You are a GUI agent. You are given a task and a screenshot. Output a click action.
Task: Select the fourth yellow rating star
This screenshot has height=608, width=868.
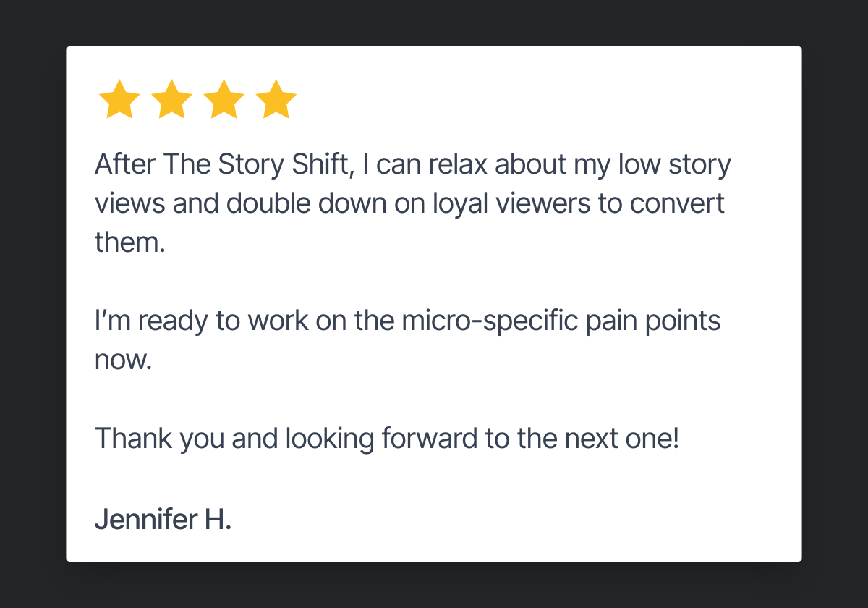(277, 100)
